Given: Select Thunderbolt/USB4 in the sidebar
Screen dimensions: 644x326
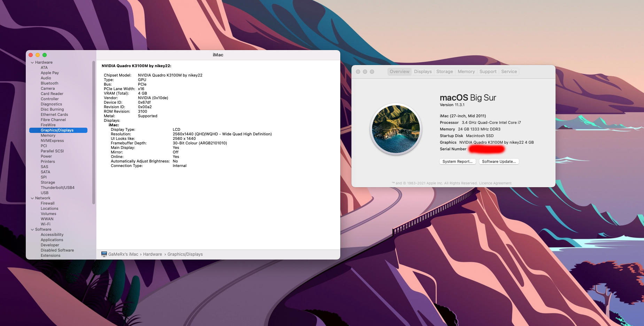Looking at the screenshot, I should tap(57, 188).
